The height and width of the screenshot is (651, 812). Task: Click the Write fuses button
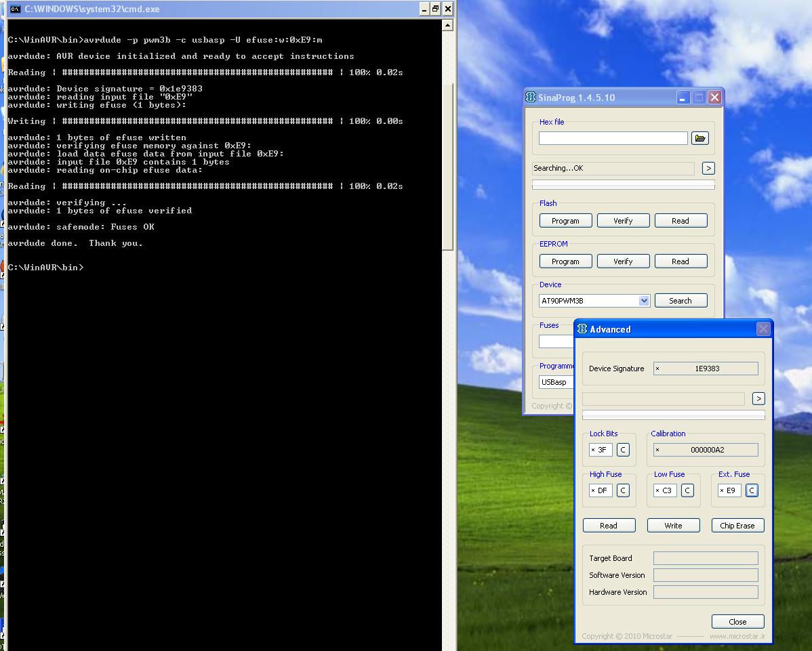point(673,526)
